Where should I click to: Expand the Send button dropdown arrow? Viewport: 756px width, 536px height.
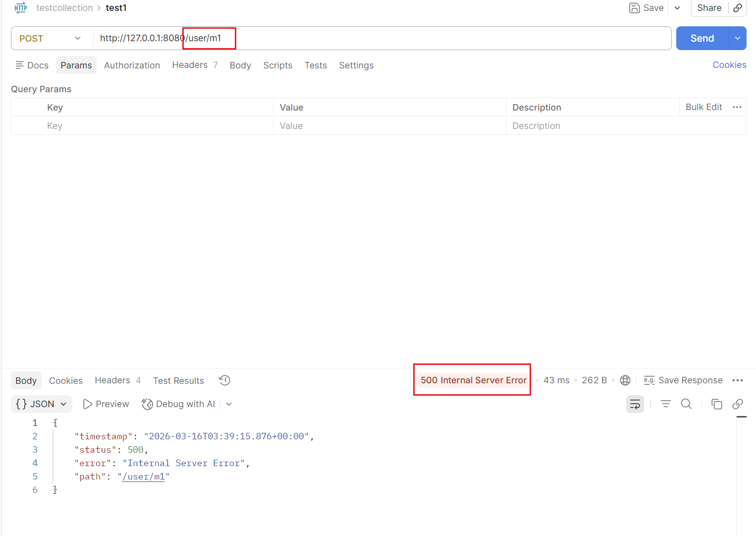click(x=738, y=38)
